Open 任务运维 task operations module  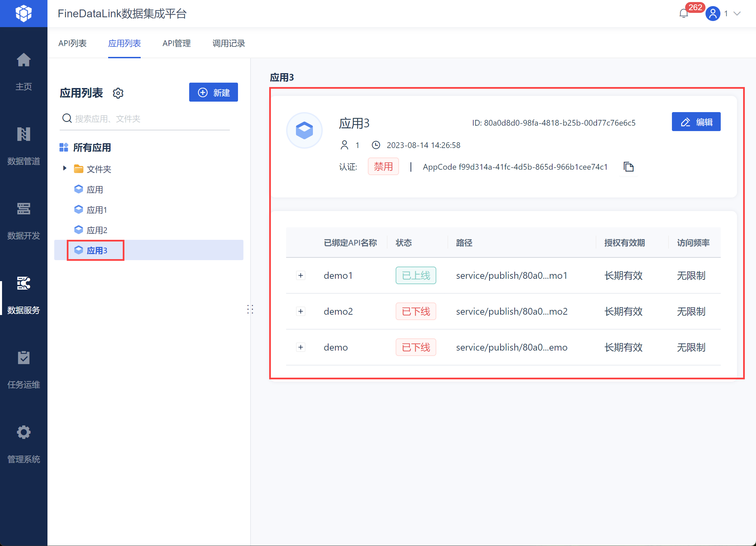click(23, 358)
